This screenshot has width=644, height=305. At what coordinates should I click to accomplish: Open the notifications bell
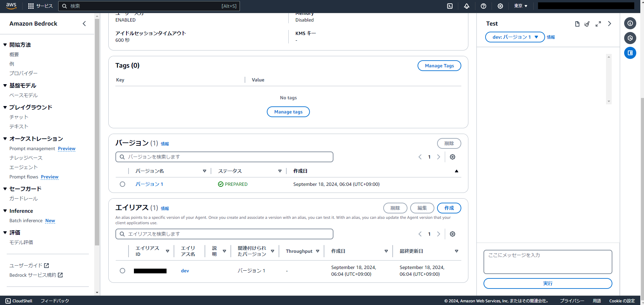467,6
